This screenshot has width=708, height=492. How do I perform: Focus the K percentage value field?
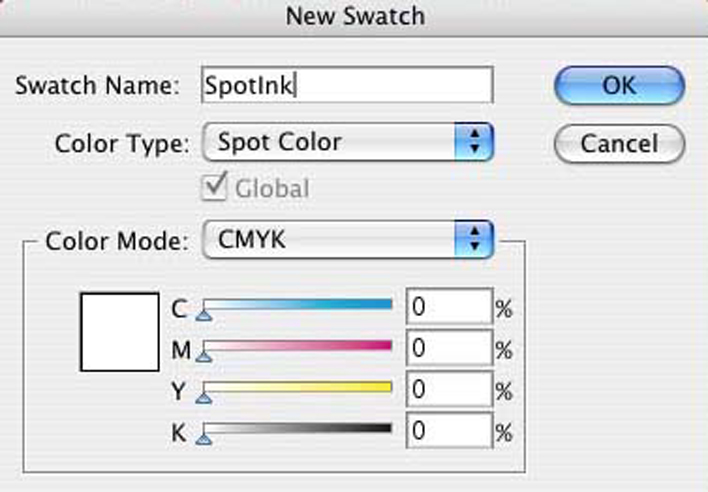point(448,432)
